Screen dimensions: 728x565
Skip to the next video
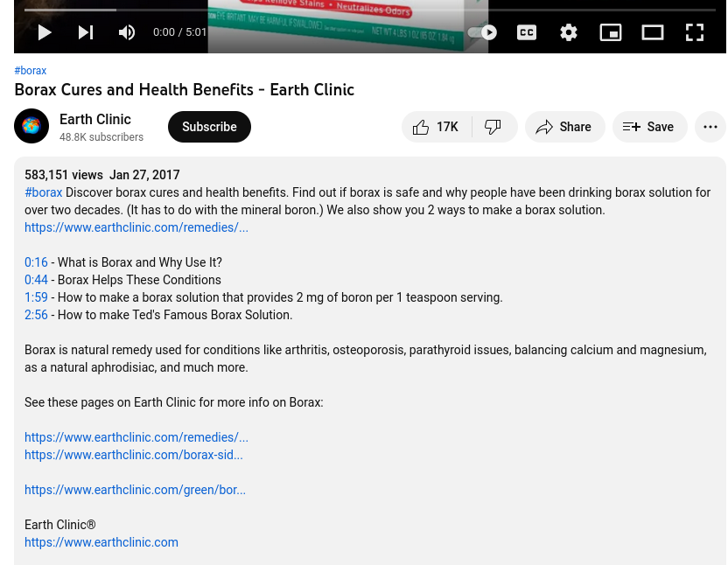coord(86,32)
